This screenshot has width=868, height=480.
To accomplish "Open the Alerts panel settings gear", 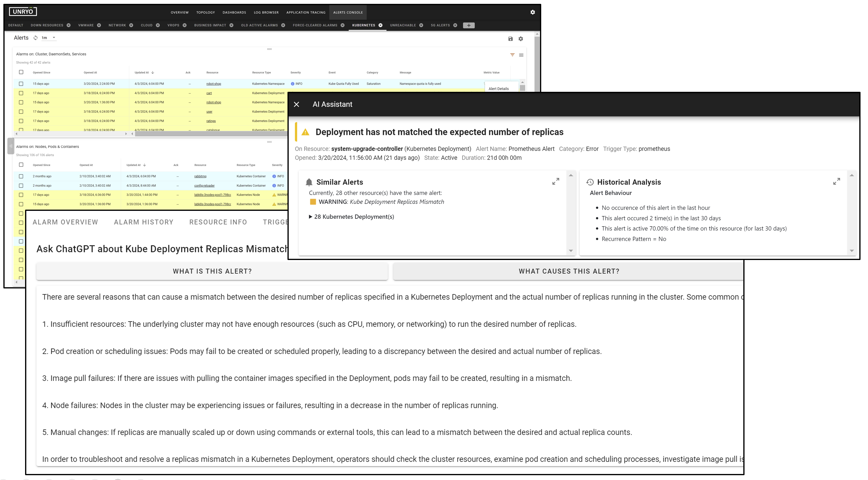I will (521, 39).
